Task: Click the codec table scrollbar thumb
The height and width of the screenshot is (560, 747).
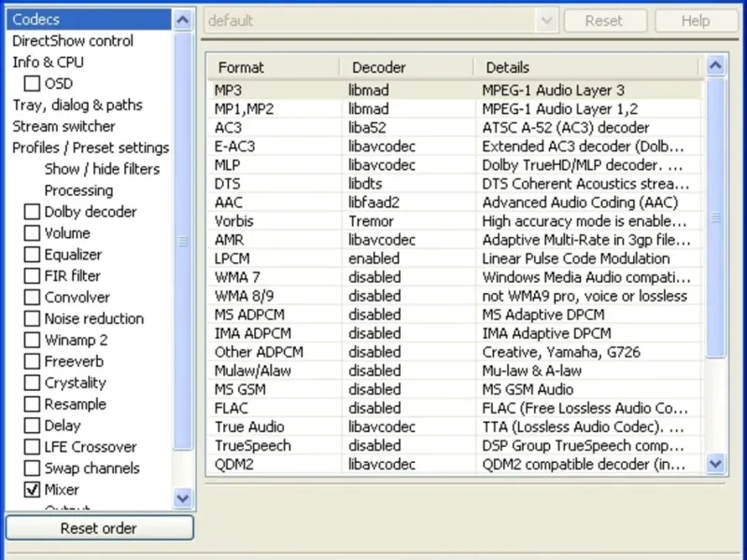Action: (x=715, y=217)
